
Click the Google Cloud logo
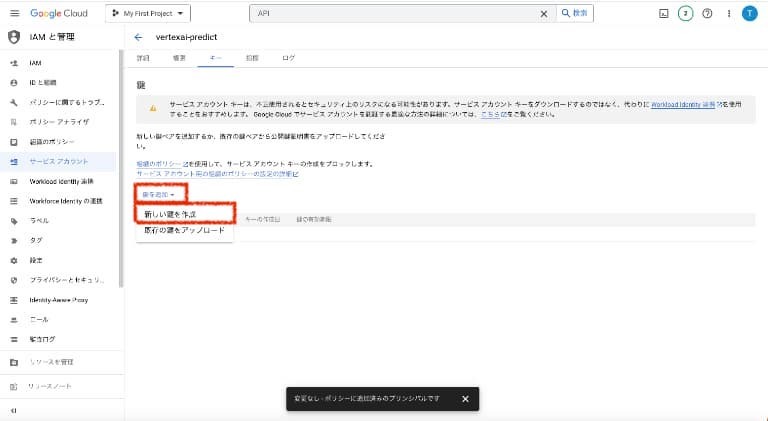pyautogui.click(x=59, y=13)
